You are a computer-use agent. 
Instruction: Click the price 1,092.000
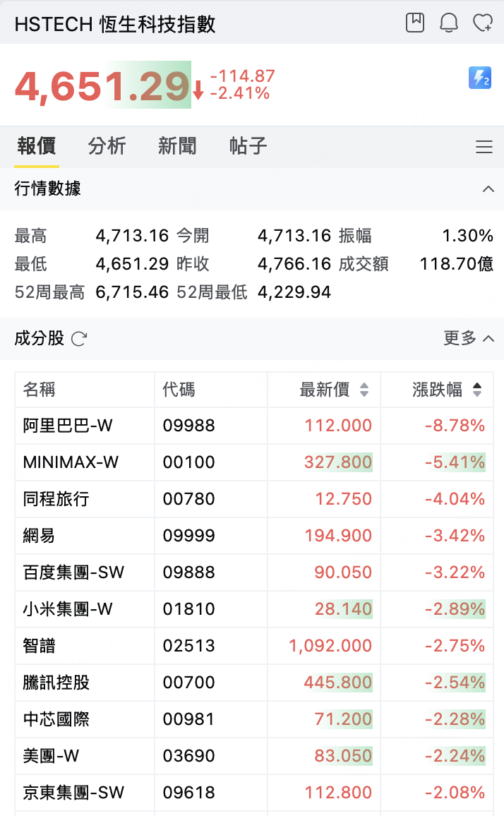click(330, 646)
